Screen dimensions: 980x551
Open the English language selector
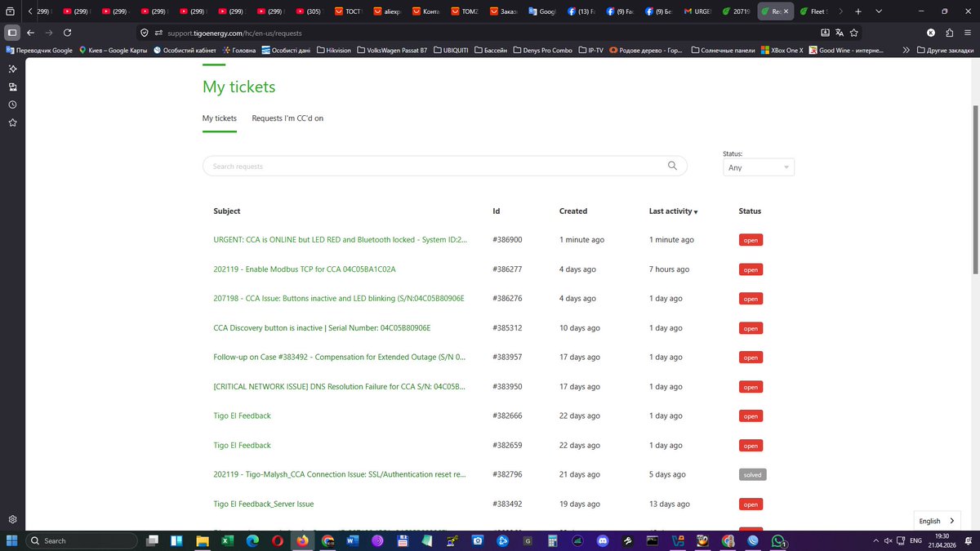936,521
